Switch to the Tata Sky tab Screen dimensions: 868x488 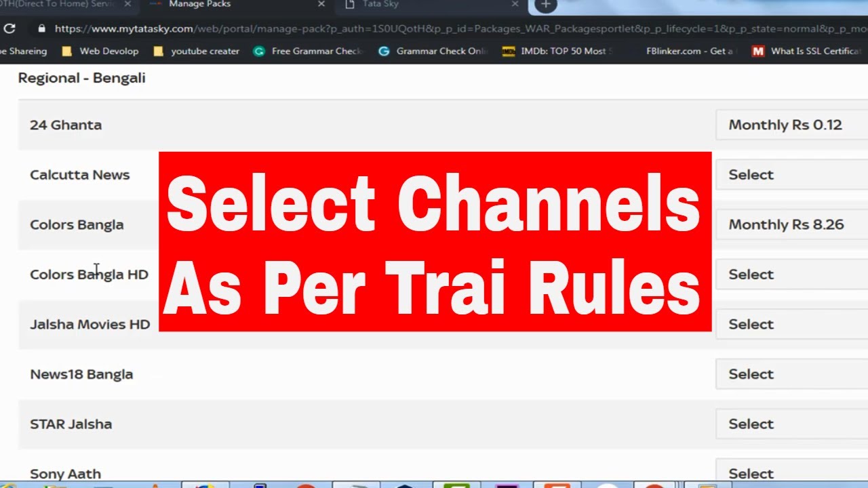(x=431, y=5)
